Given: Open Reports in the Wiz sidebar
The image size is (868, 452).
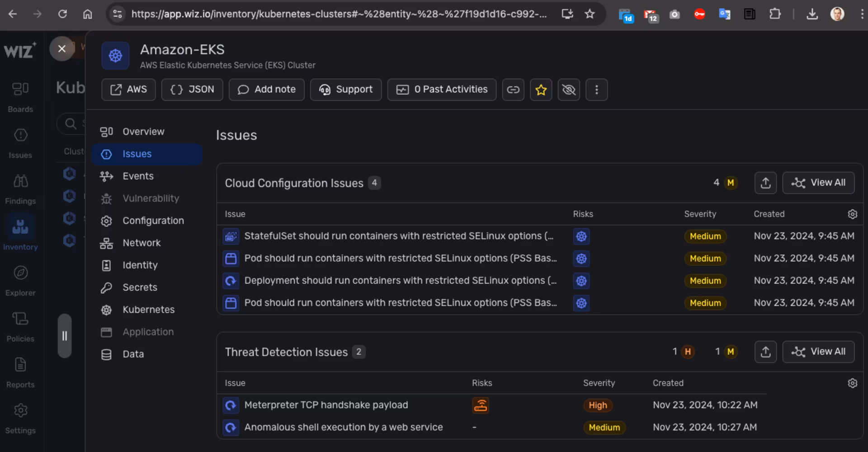Looking at the screenshot, I should pyautogui.click(x=20, y=372).
